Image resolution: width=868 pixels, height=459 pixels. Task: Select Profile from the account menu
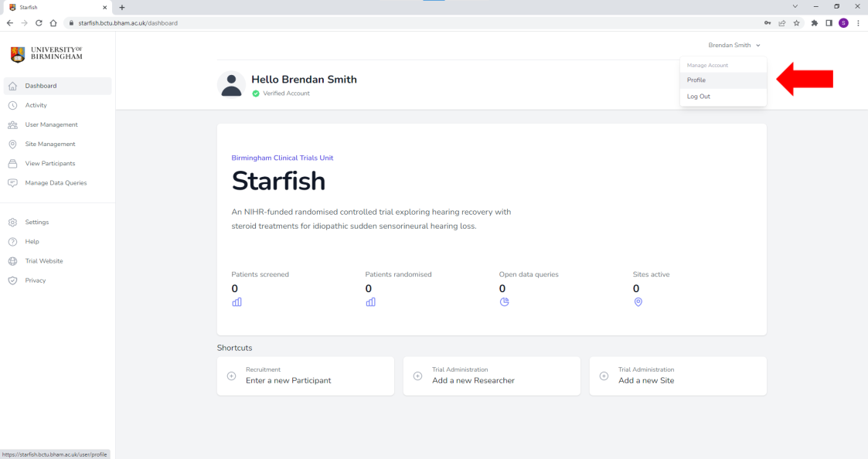coord(696,80)
